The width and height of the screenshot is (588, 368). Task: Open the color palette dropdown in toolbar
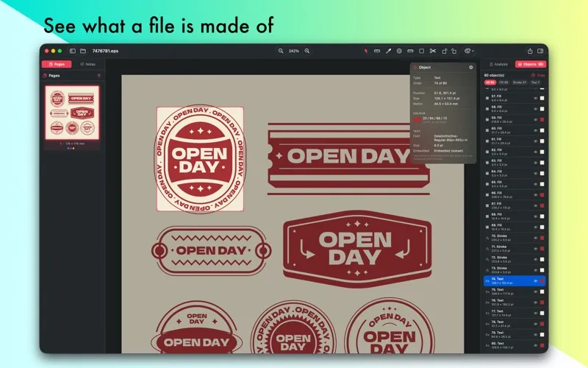click(x=469, y=51)
